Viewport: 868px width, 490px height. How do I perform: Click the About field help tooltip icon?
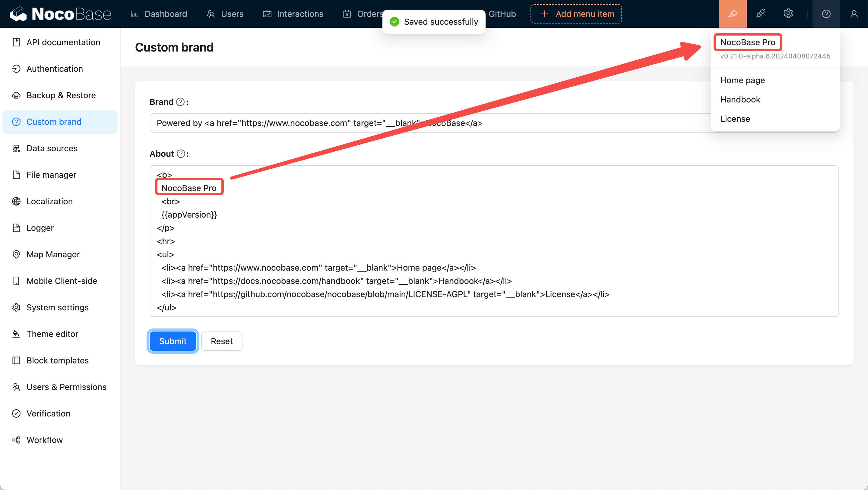click(181, 154)
